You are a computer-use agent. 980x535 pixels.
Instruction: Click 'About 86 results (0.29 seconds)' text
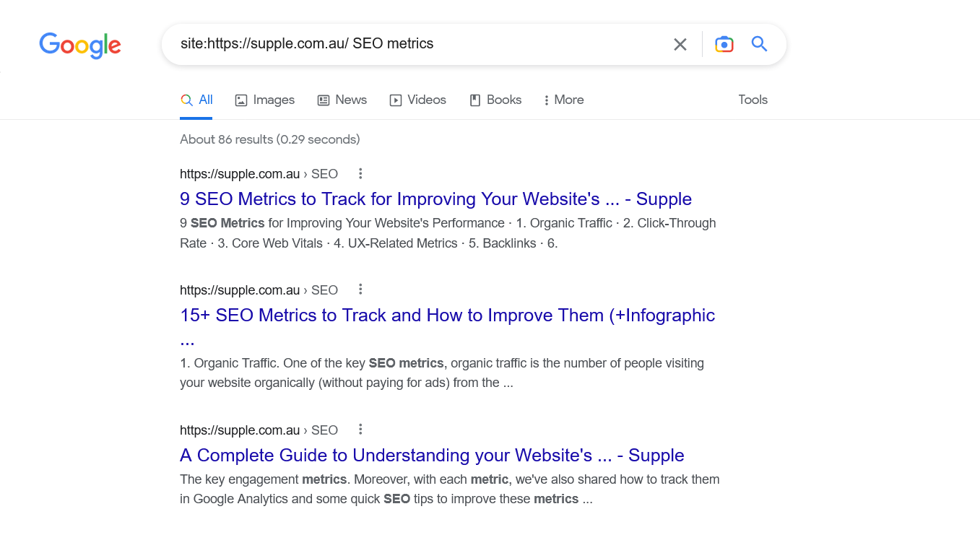pos(270,139)
